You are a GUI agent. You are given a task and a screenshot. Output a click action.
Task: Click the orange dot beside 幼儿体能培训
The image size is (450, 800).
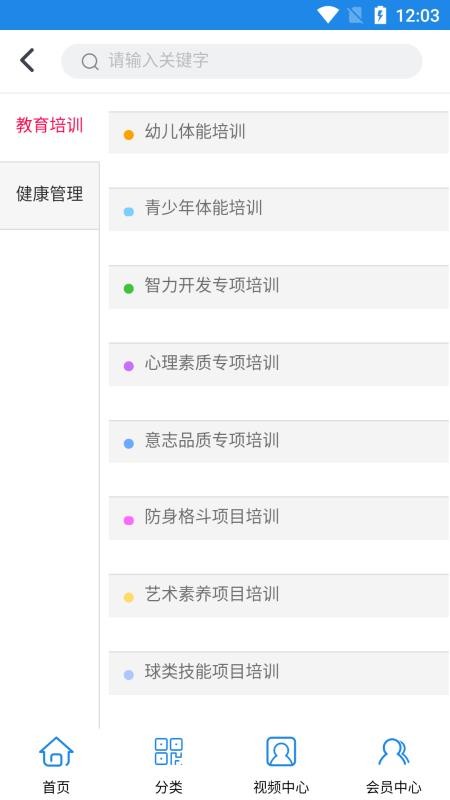(129, 135)
